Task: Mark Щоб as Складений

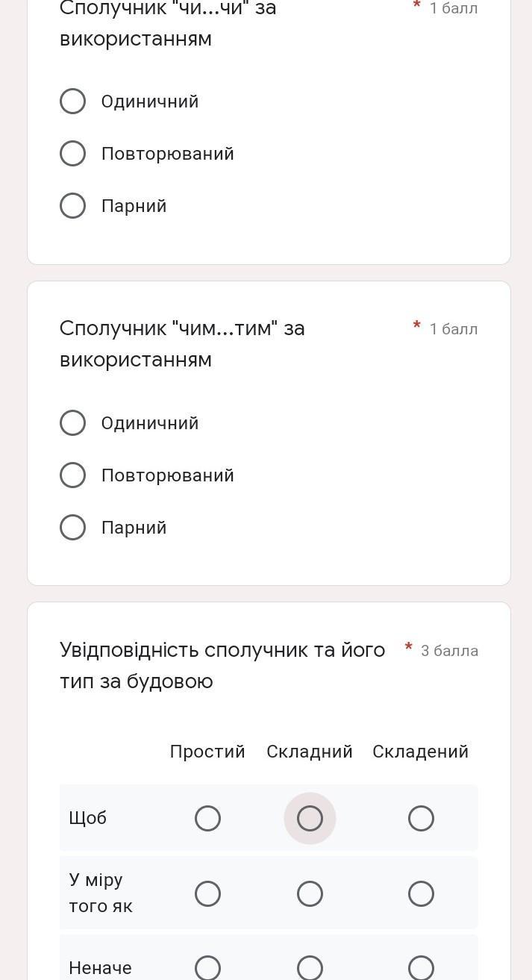Action: pos(421,819)
